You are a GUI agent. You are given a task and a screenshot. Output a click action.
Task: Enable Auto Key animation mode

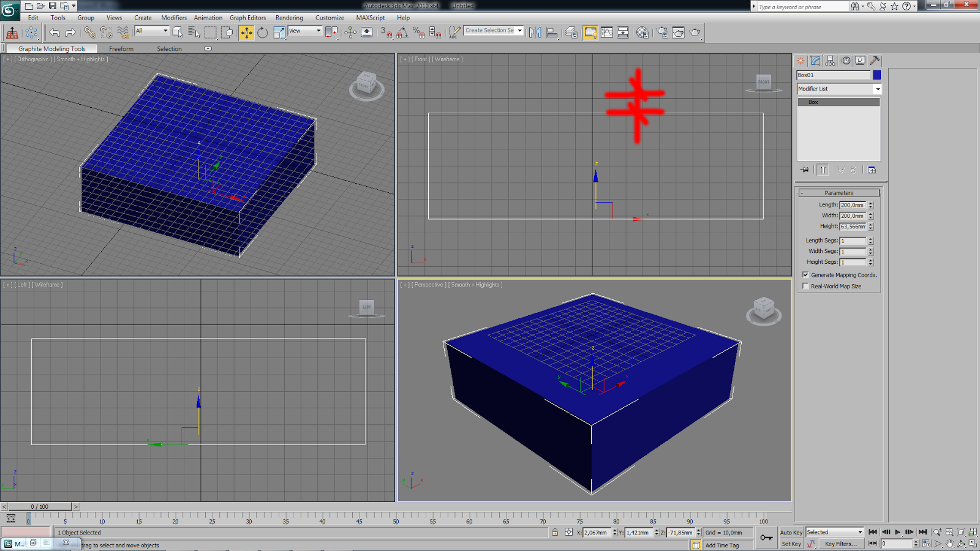tap(790, 532)
